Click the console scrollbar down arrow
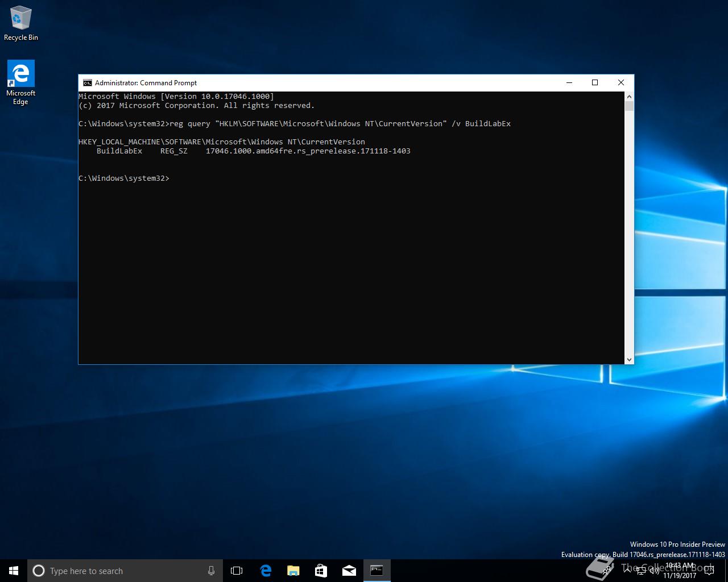This screenshot has height=582, width=728. click(x=629, y=359)
